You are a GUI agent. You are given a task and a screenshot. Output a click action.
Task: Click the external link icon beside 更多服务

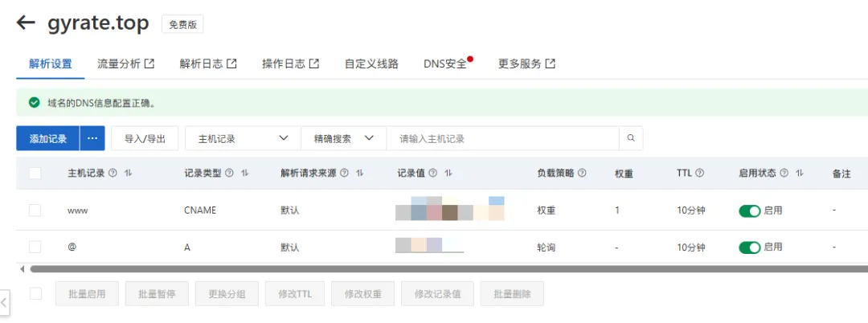coord(551,63)
